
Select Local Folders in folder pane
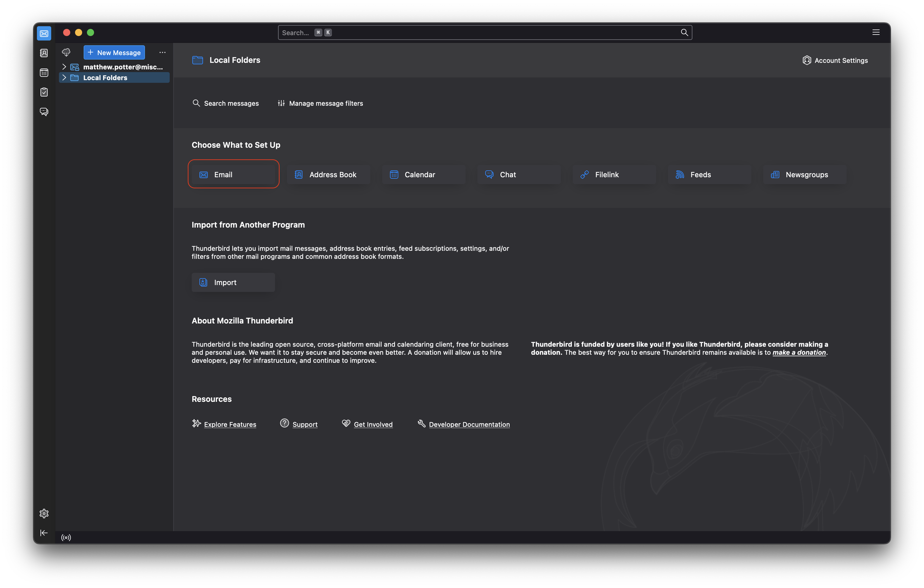pos(114,77)
